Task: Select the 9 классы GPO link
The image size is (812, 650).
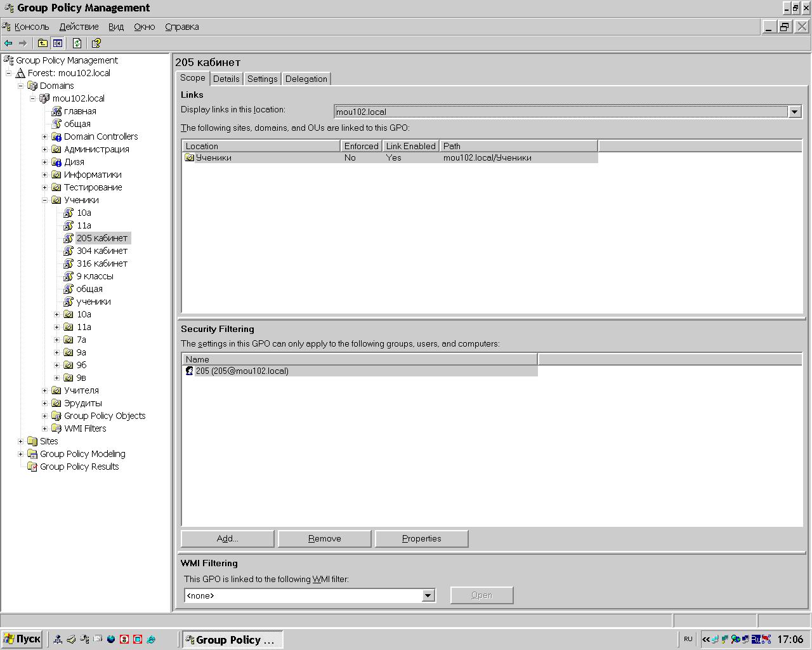Action: [95, 276]
